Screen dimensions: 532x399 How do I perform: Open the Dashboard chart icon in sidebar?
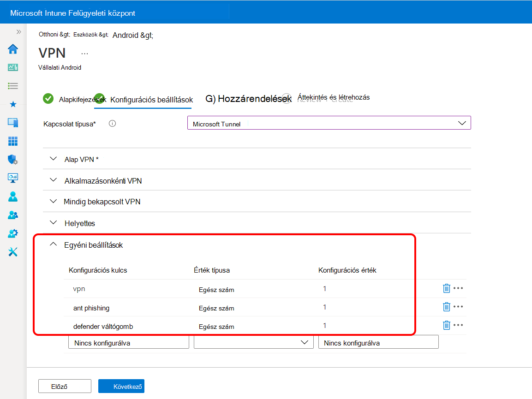click(x=13, y=67)
